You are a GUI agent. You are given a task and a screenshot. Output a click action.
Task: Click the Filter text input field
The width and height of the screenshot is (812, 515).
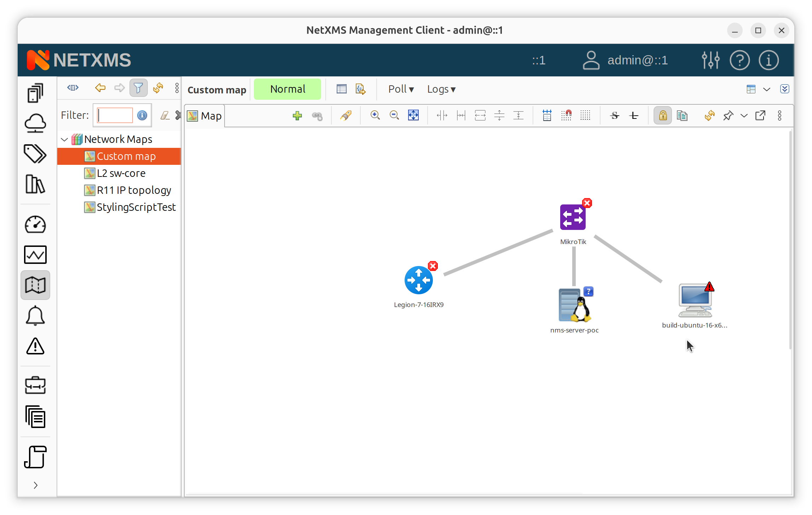click(x=115, y=115)
